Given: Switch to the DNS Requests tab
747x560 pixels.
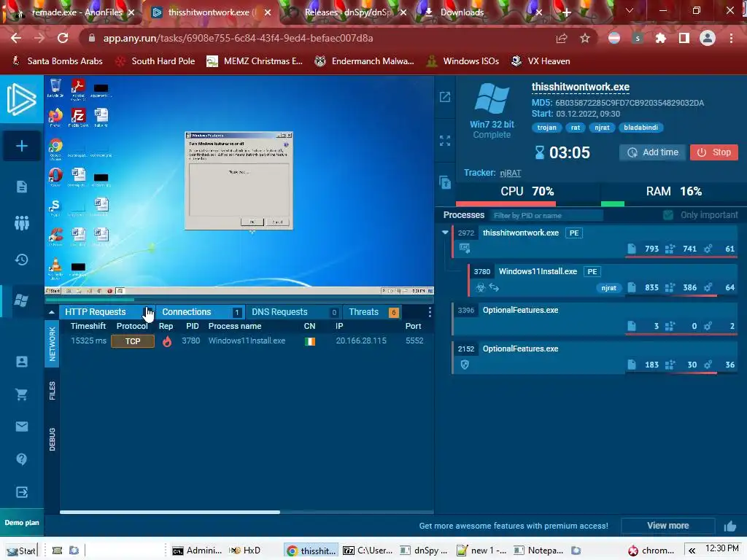Looking at the screenshot, I should tap(294, 312).
